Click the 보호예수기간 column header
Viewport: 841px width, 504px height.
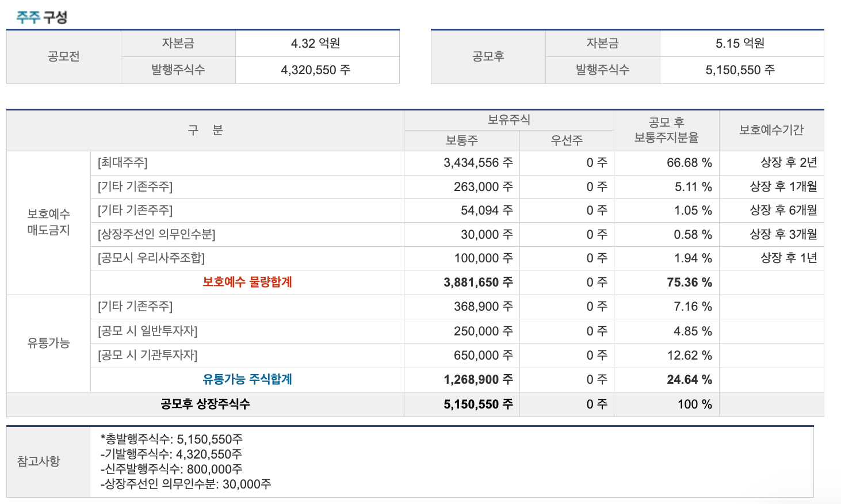point(771,130)
